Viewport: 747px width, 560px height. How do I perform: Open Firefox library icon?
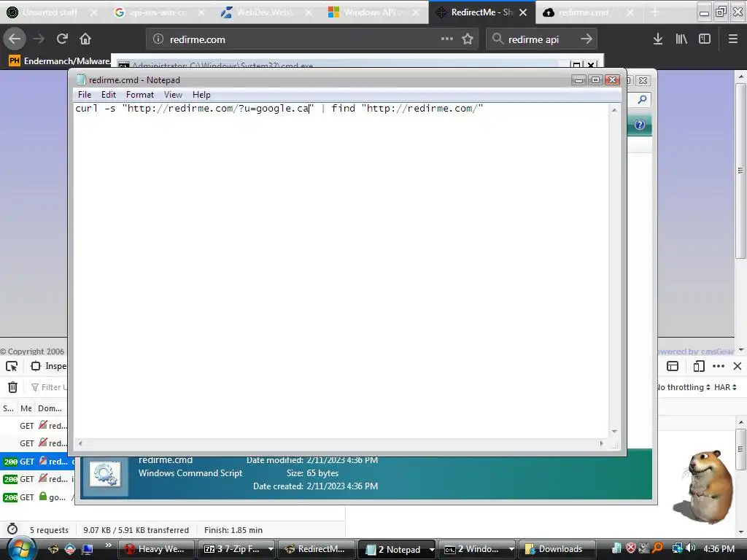pos(681,39)
